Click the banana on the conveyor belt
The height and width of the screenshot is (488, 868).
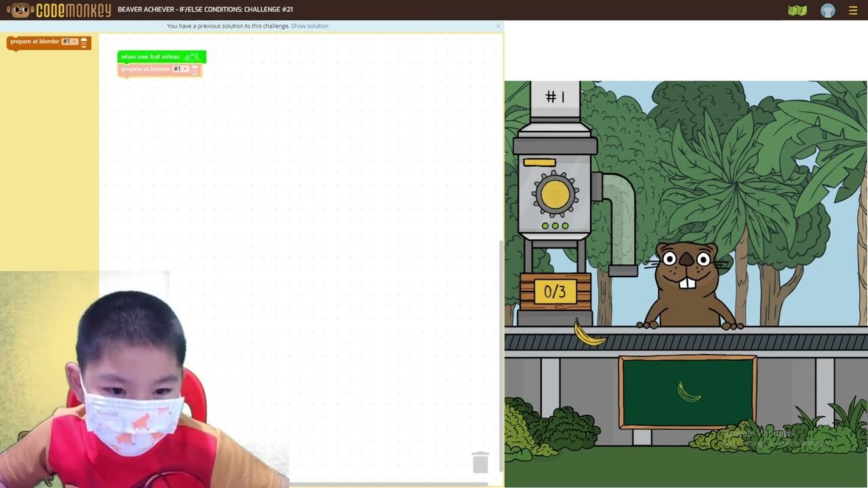pyautogui.click(x=589, y=334)
